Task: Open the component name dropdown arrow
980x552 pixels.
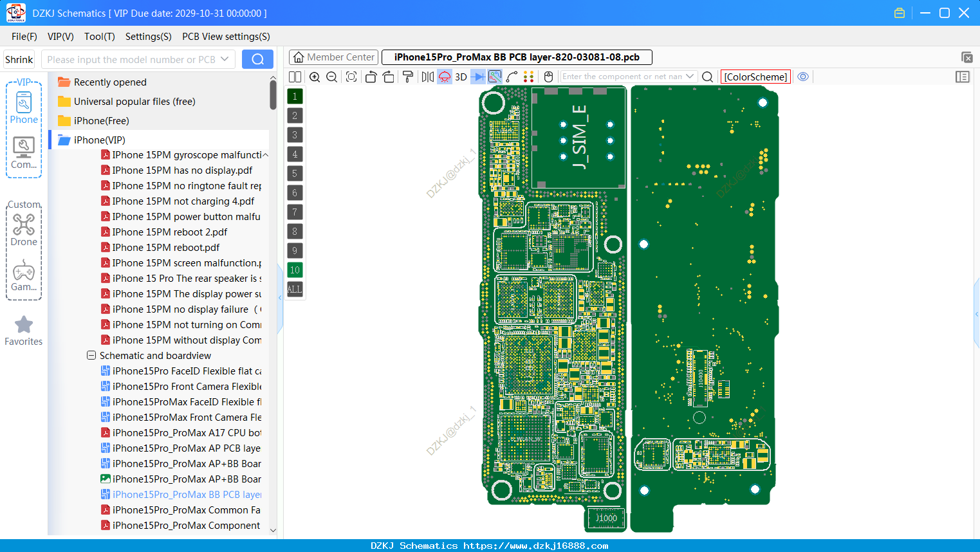Action: point(690,77)
